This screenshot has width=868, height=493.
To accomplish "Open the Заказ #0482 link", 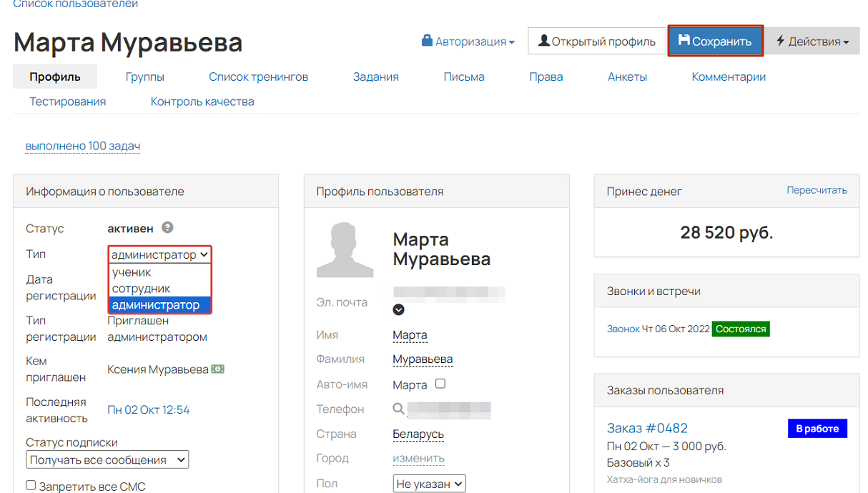I will (x=647, y=428).
